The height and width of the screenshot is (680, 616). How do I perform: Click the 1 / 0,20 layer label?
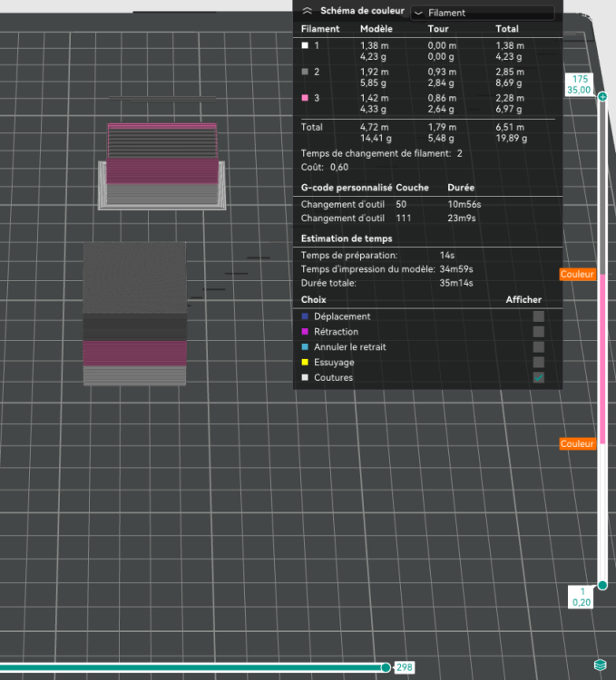[x=581, y=597]
